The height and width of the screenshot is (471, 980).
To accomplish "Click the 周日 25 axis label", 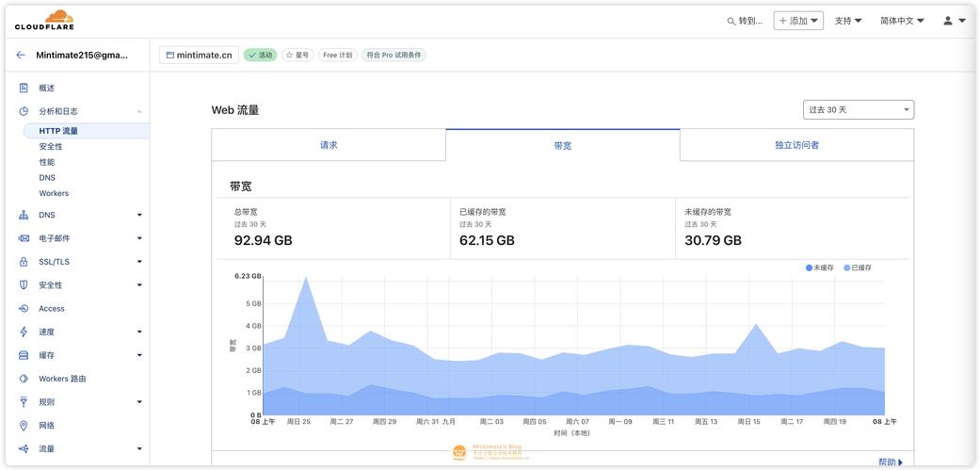I will tap(298, 422).
